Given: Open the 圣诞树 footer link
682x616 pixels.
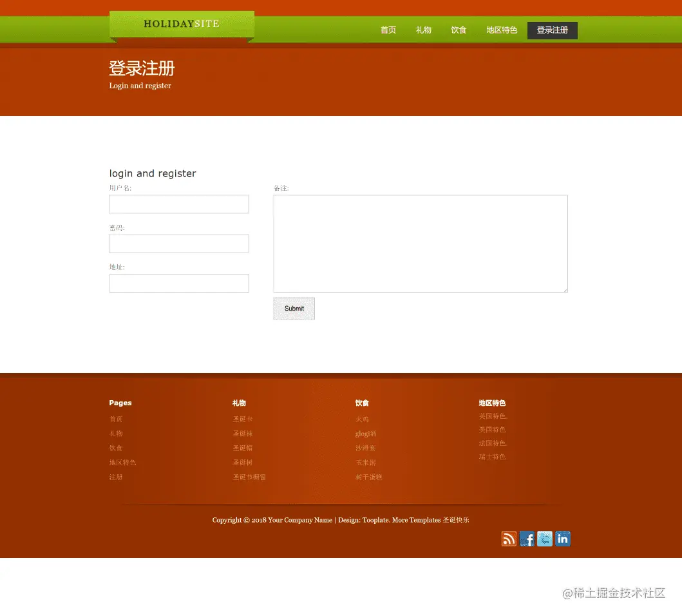Looking at the screenshot, I should (x=242, y=463).
